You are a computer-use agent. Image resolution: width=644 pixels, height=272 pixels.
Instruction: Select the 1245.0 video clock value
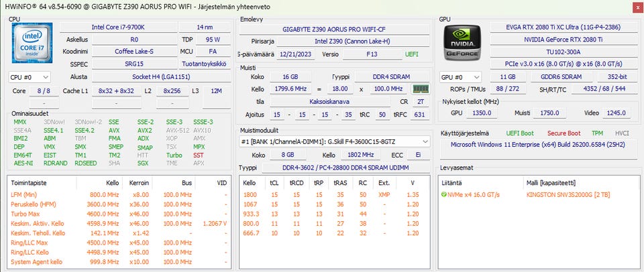point(616,113)
